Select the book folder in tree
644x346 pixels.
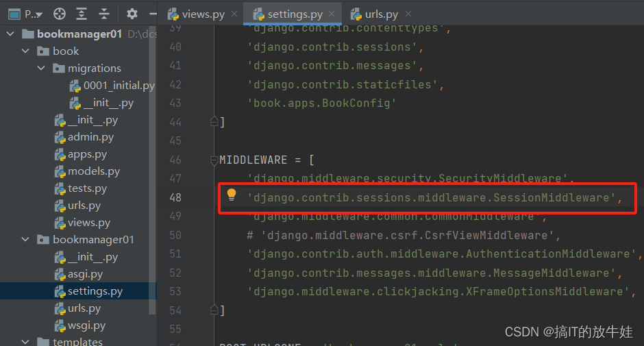pos(66,51)
